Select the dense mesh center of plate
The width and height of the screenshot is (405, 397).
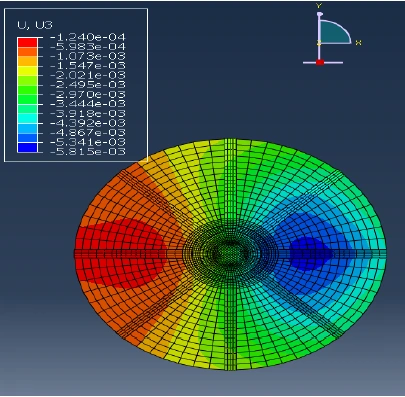230,253
